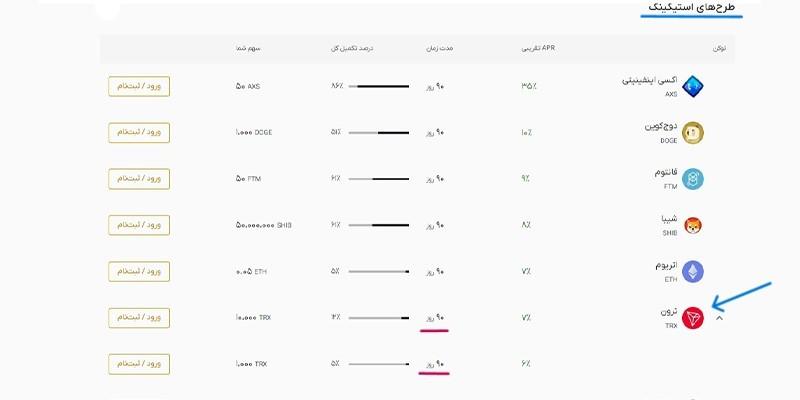Collapse the Tron row using chevron
Viewport: 800px width, 400px height.
point(719,318)
